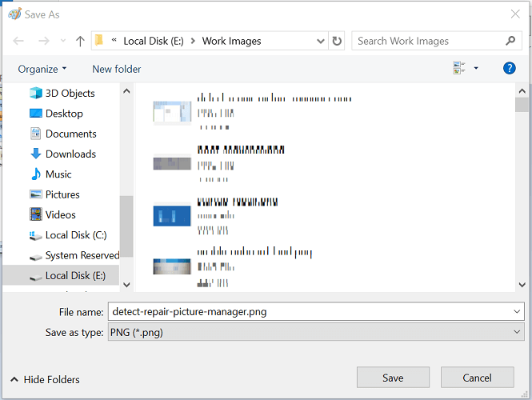Open the view options dropdown arrow
Screen dimensions: 532x400
[476, 68]
